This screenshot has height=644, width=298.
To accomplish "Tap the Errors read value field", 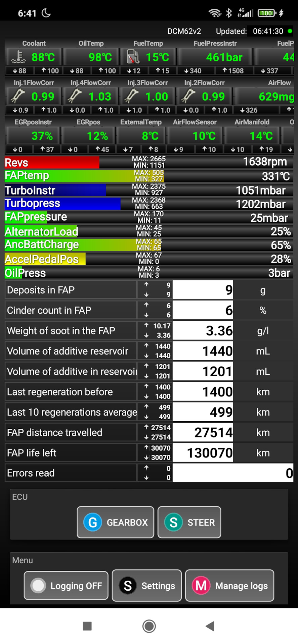I will click(233, 473).
